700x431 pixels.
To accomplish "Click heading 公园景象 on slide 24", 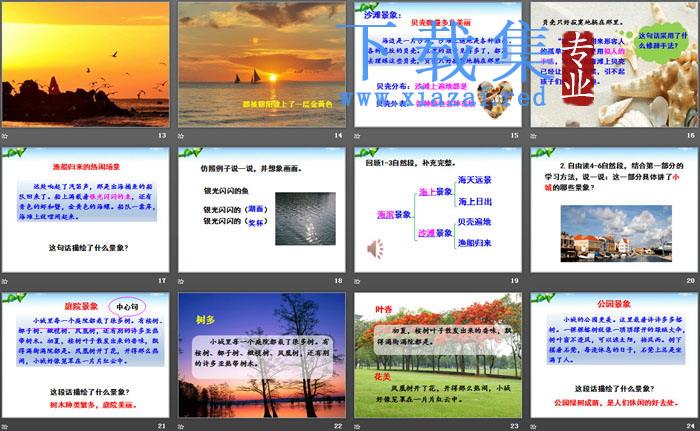I will coord(614,304).
